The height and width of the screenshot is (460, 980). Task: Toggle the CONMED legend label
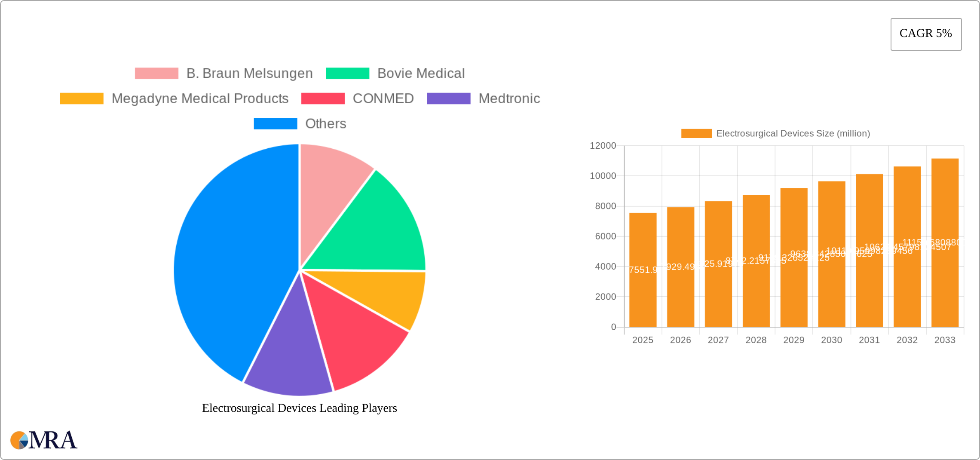click(383, 98)
